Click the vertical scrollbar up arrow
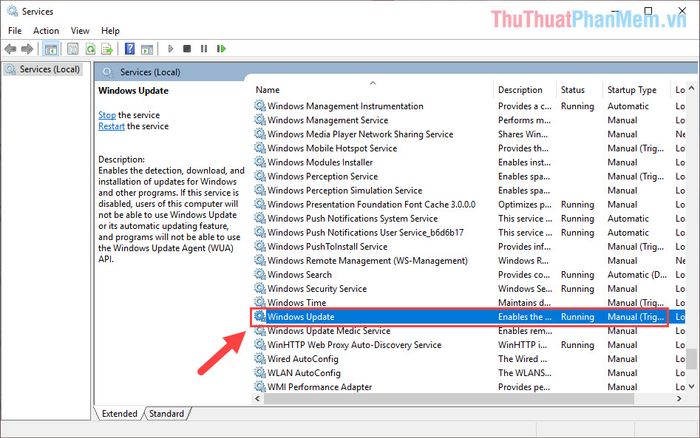 [692, 88]
